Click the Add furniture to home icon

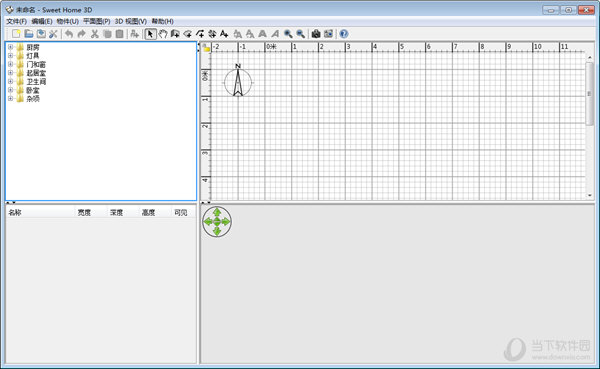point(134,34)
